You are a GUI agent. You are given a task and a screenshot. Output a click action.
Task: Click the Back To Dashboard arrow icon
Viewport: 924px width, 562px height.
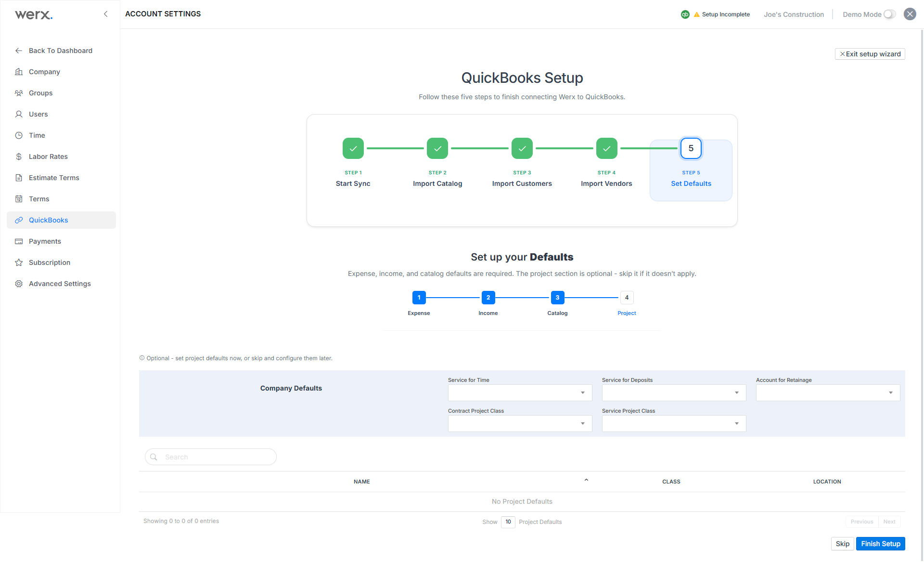point(19,51)
